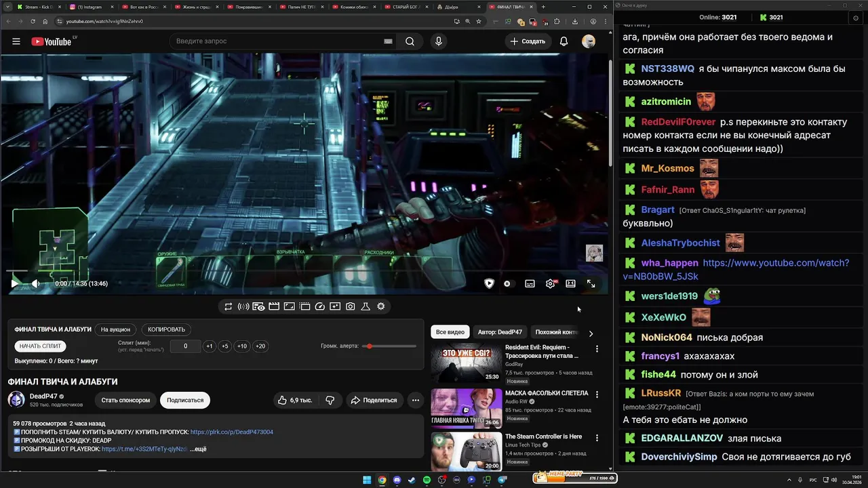Enter fullscreen in the video player
This screenshot has height=488, width=868.
(x=591, y=283)
